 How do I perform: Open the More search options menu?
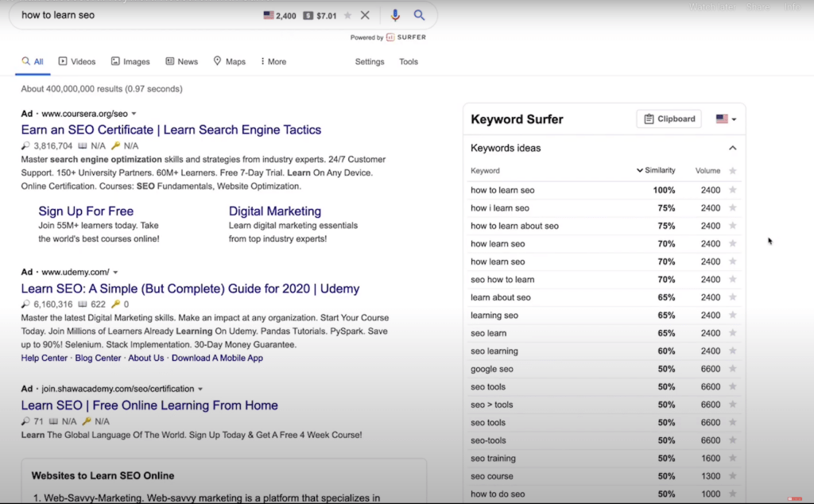[273, 61]
